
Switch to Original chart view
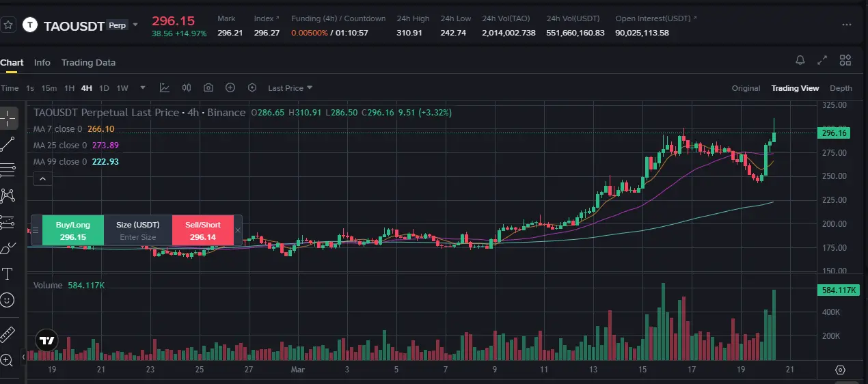pos(746,88)
